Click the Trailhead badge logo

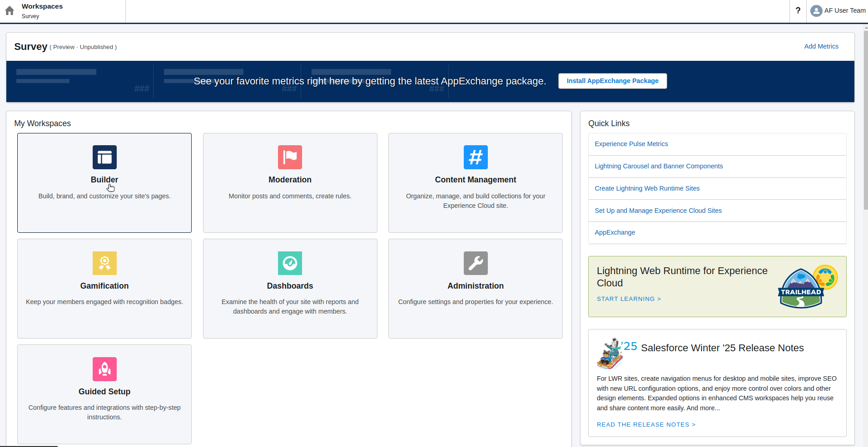click(x=802, y=287)
